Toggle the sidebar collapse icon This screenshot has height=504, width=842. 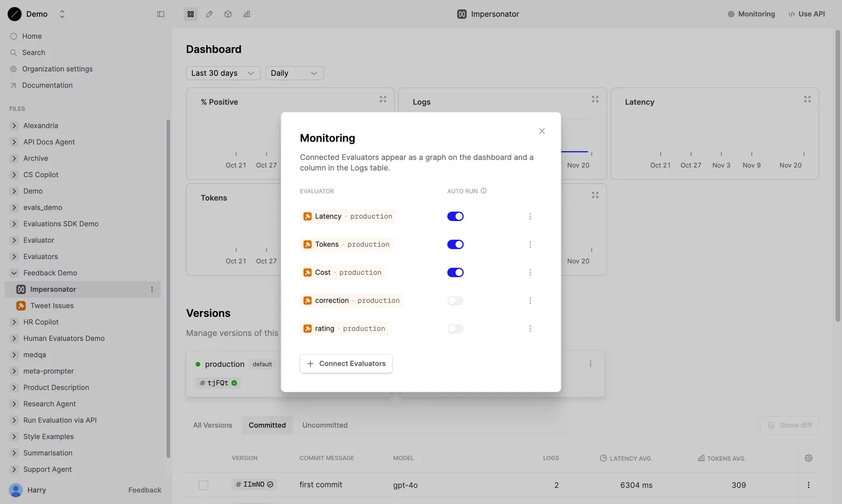click(x=161, y=14)
